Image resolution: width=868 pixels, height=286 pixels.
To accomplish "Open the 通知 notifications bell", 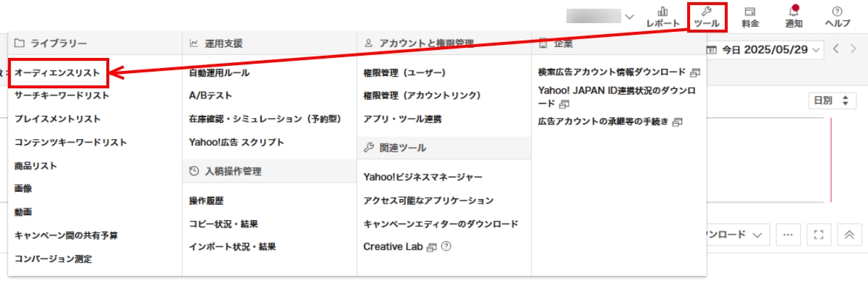I will (793, 17).
